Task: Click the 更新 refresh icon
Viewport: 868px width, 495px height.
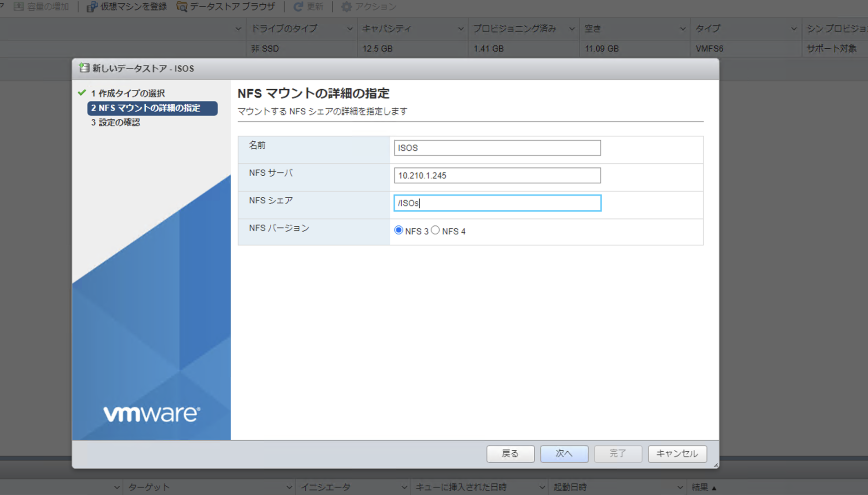Action: pyautogui.click(x=297, y=6)
